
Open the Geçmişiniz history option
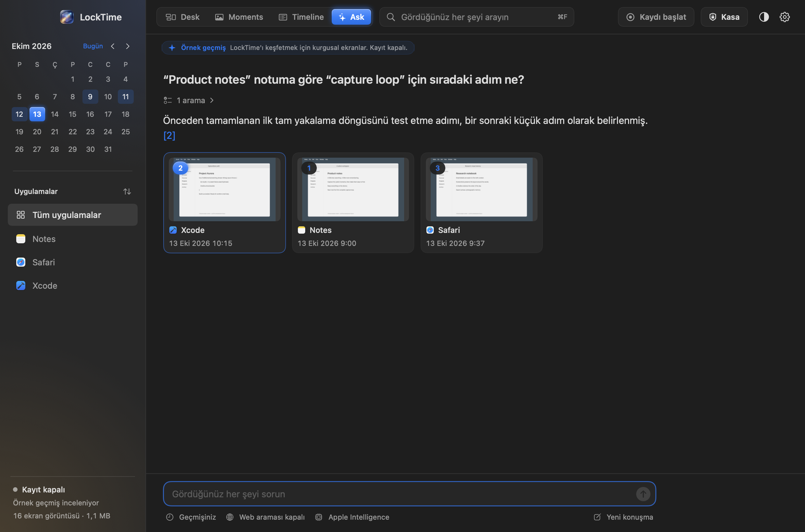click(191, 517)
